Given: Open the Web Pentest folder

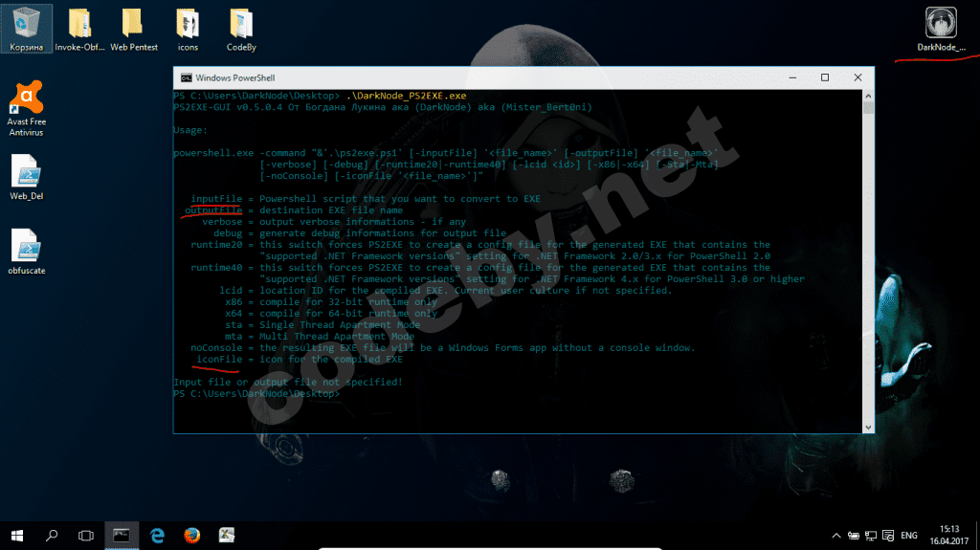Looking at the screenshot, I should [x=134, y=29].
